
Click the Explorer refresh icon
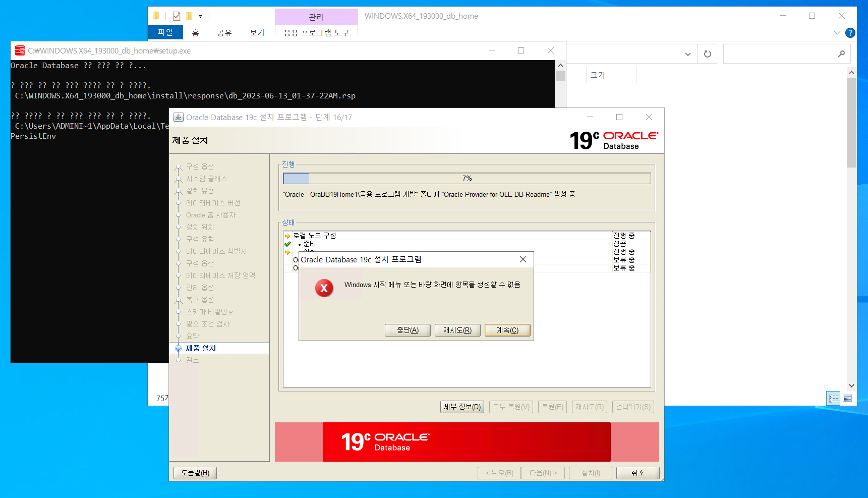tap(707, 54)
